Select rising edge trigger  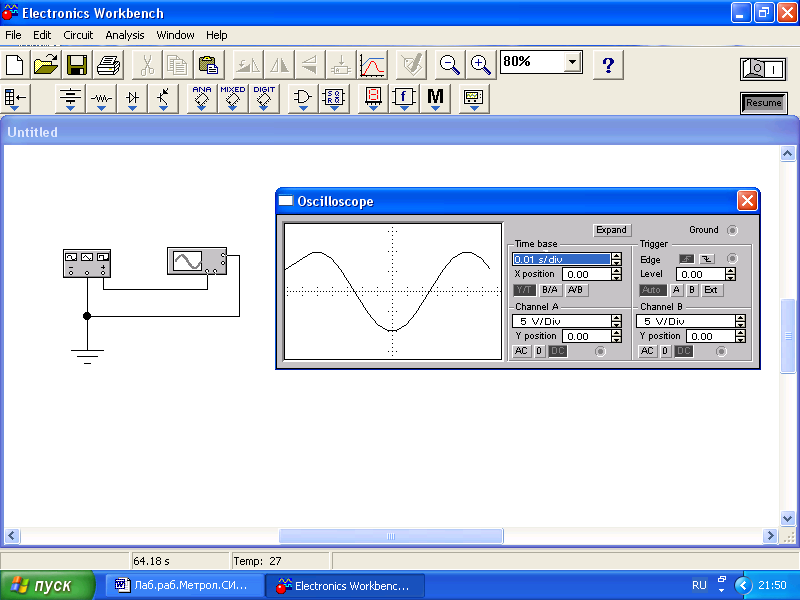tap(686, 259)
